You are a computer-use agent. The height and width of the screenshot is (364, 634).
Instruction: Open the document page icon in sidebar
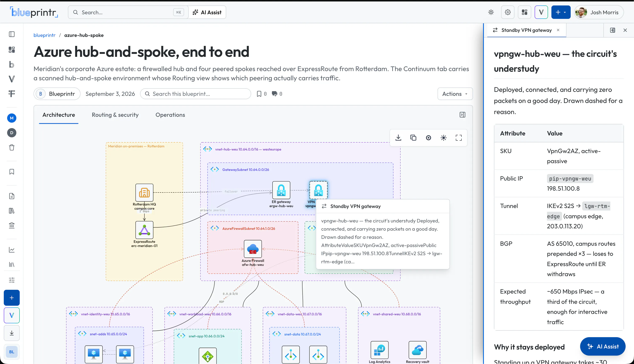12,196
